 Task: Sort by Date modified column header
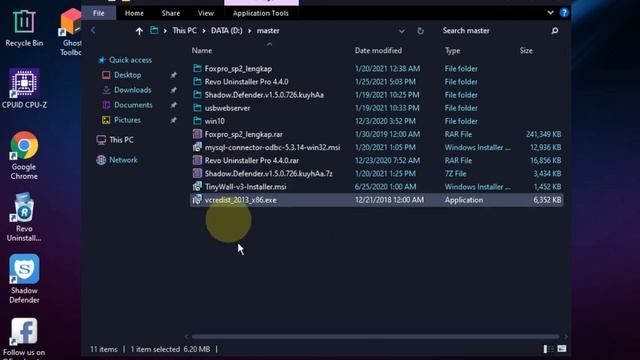click(x=378, y=51)
